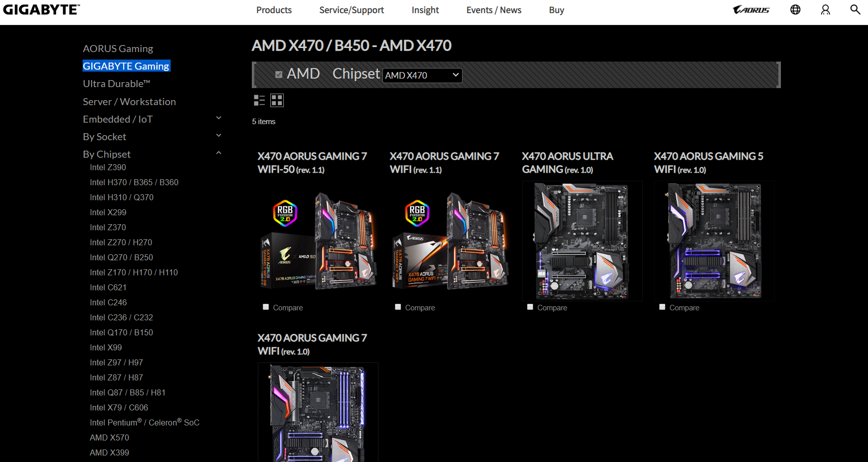Select Server / Workstation category
The width and height of the screenshot is (868, 462).
pos(130,102)
